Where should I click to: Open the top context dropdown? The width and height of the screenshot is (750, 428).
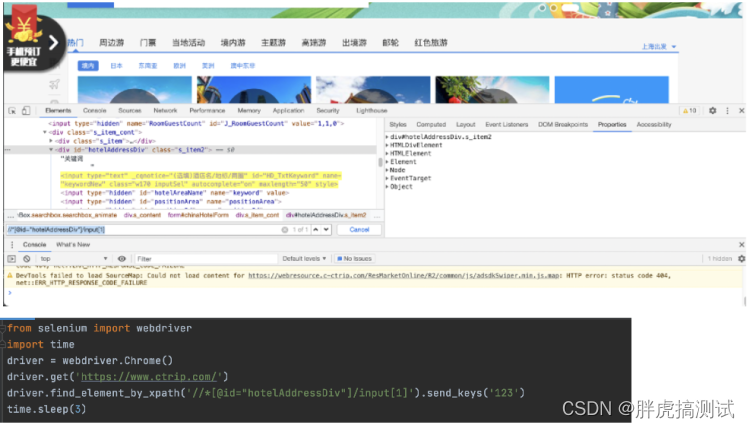[74, 259]
